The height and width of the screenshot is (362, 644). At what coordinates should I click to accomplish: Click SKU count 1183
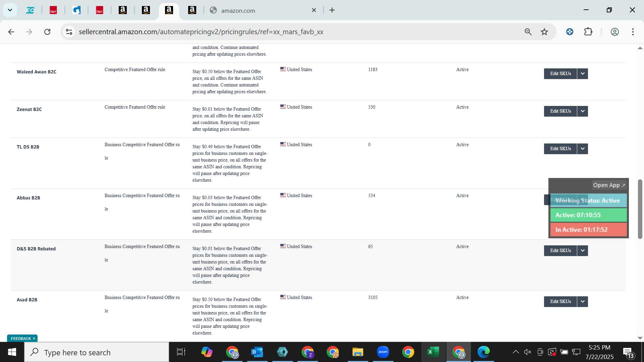tap(373, 69)
